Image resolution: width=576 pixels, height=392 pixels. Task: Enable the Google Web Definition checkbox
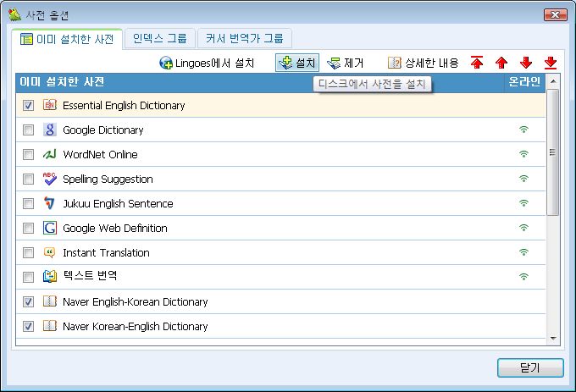[28, 229]
